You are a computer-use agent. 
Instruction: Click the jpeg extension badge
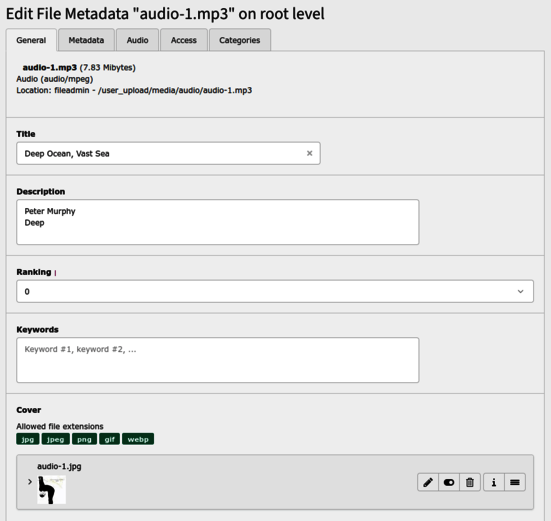(56, 439)
